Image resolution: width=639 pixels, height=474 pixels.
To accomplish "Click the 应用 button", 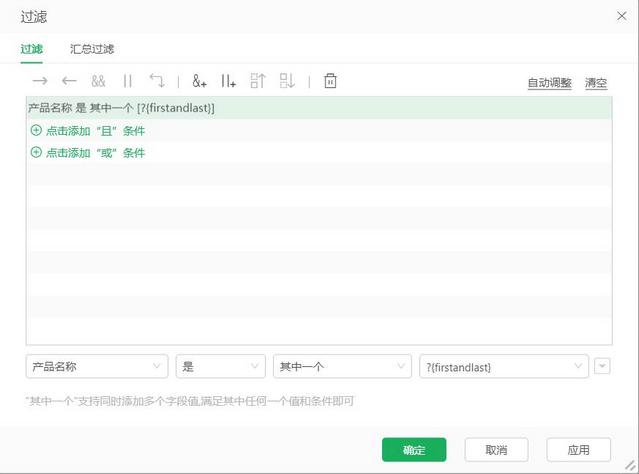I will click(579, 450).
